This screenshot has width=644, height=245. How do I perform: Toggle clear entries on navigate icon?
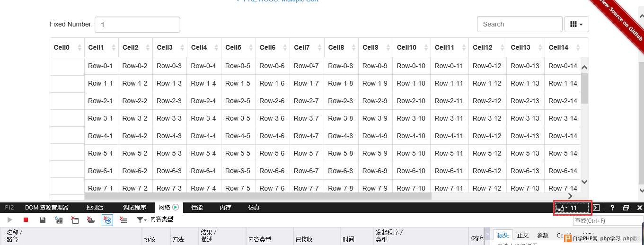coord(107,220)
